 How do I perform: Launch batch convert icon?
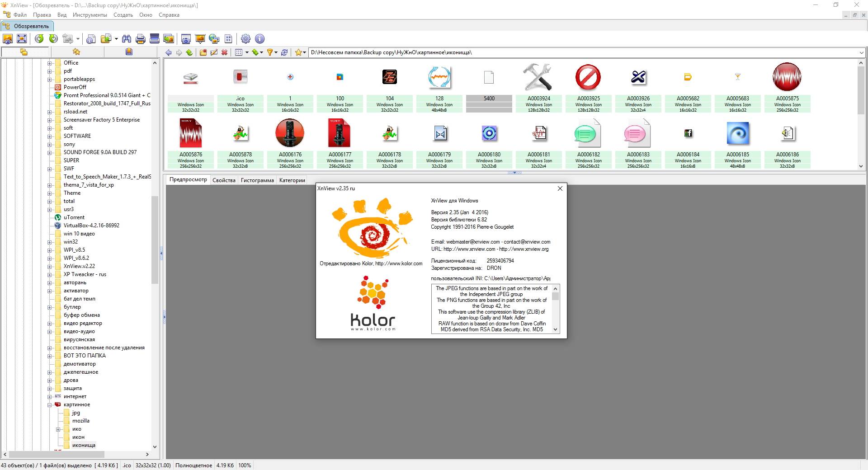click(169, 39)
